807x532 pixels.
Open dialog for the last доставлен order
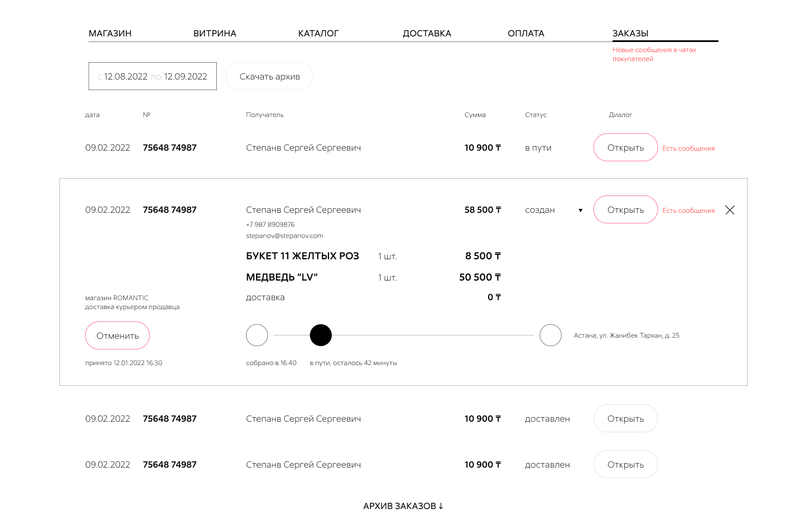(625, 465)
